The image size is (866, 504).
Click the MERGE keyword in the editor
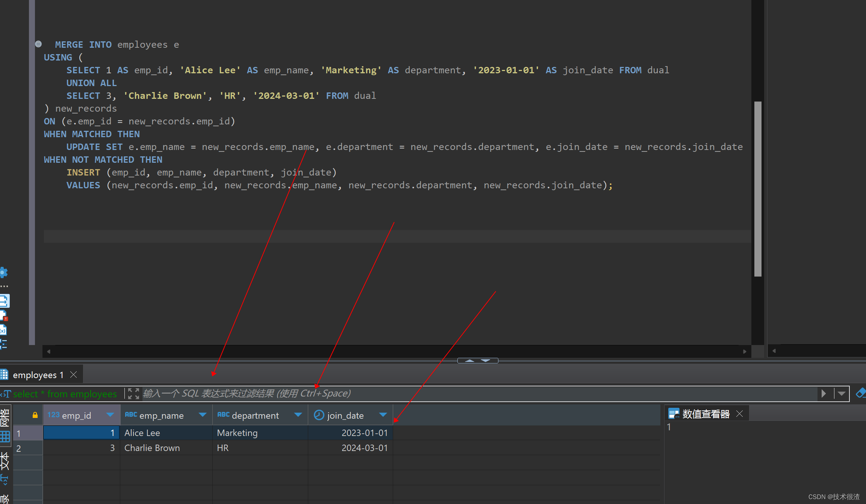(69, 44)
